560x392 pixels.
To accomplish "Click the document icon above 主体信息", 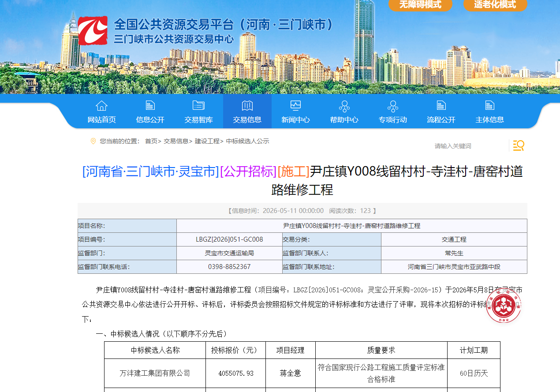I will point(490,105).
